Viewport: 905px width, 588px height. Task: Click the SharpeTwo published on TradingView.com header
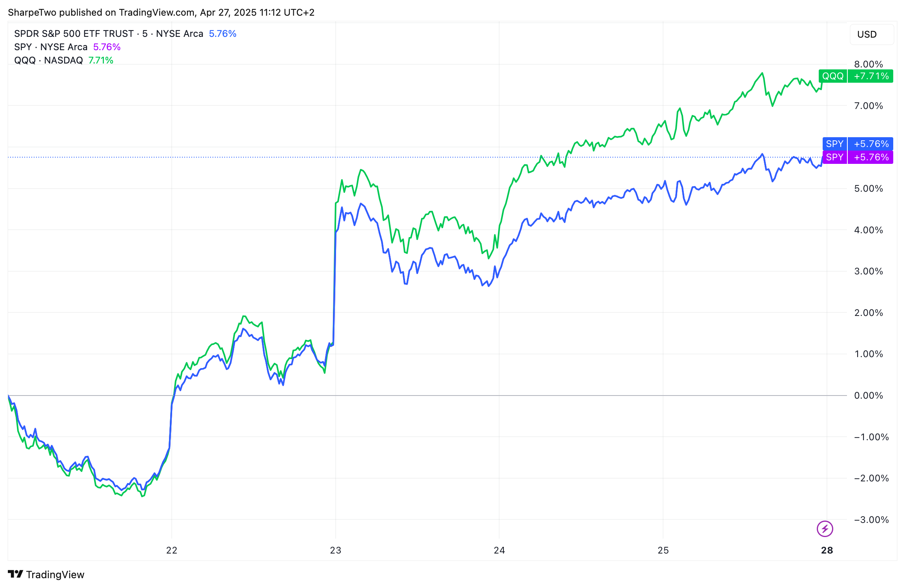(x=161, y=13)
